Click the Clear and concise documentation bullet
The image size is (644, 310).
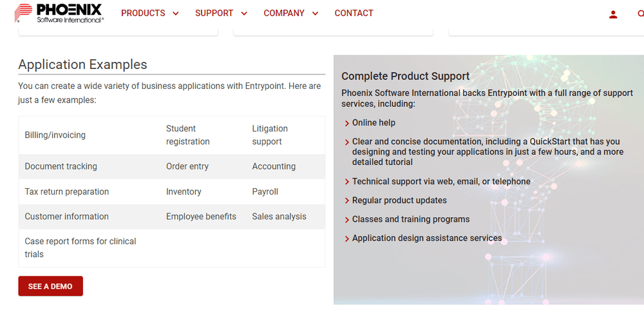tap(488, 151)
